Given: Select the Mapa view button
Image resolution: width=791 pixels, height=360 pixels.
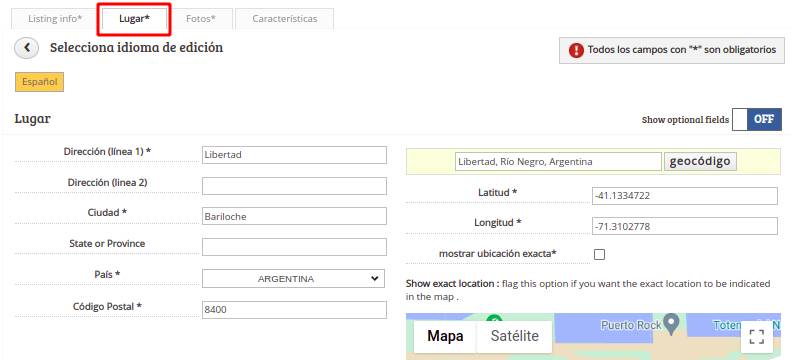Looking at the screenshot, I should tap(445, 336).
